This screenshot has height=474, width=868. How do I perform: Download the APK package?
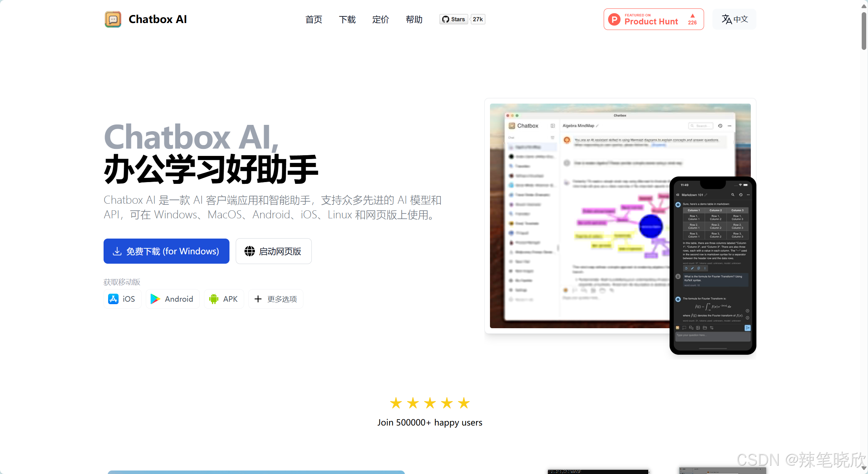pyautogui.click(x=224, y=299)
